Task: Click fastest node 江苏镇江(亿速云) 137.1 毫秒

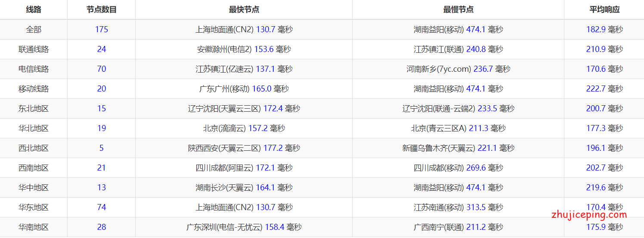Action: tap(244, 69)
